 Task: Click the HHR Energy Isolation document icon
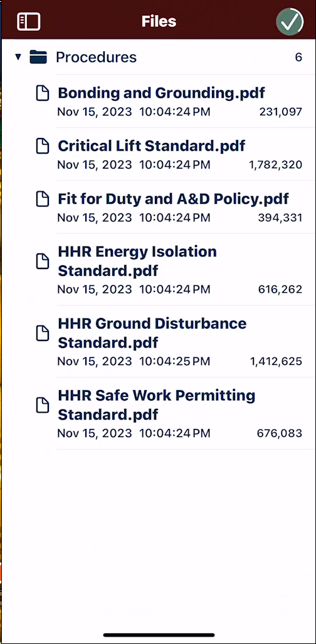[43, 261]
